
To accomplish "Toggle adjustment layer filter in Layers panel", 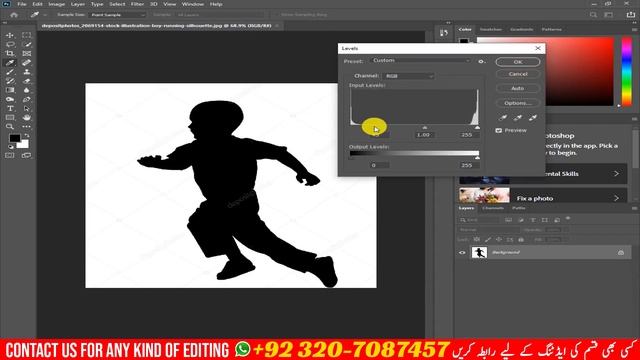I will coord(520,220).
